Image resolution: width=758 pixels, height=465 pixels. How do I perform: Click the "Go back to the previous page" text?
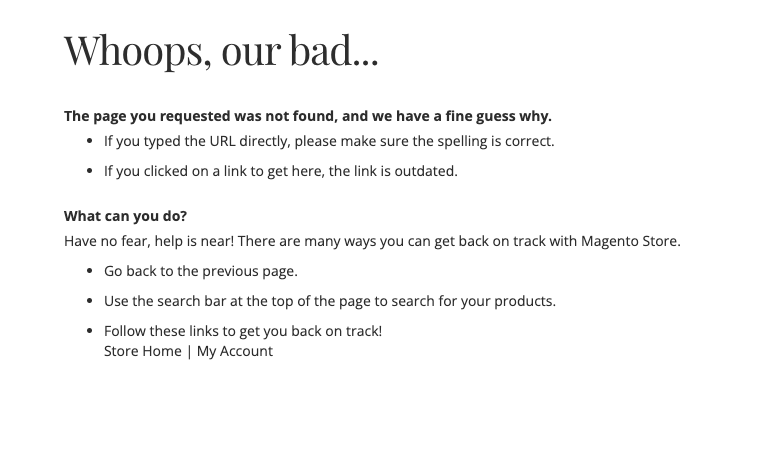coord(201,271)
